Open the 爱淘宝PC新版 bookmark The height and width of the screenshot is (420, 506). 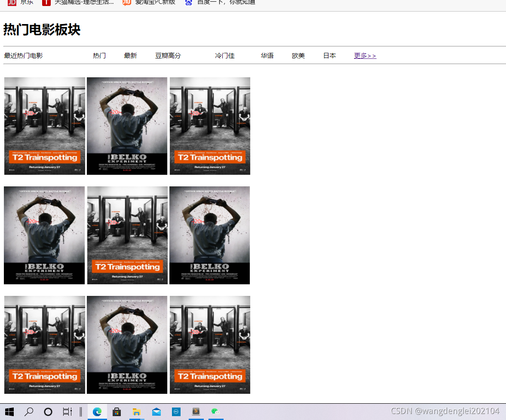pyautogui.click(x=149, y=3)
